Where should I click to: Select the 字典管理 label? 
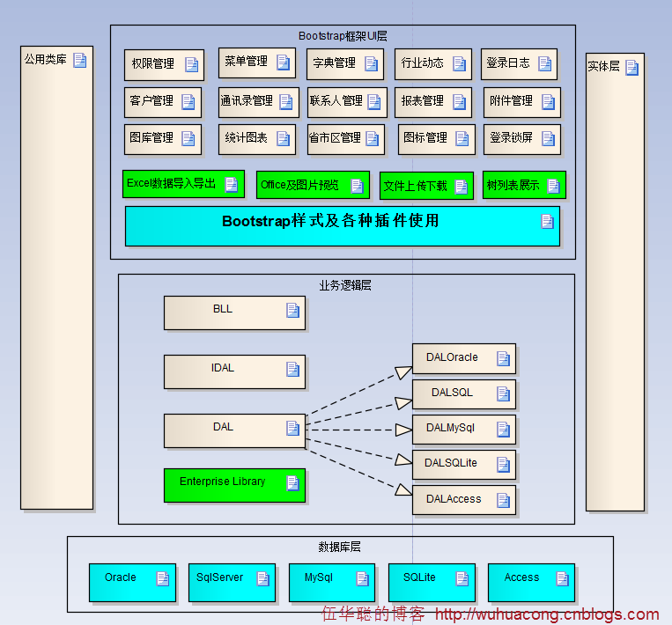[x=335, y=63]
